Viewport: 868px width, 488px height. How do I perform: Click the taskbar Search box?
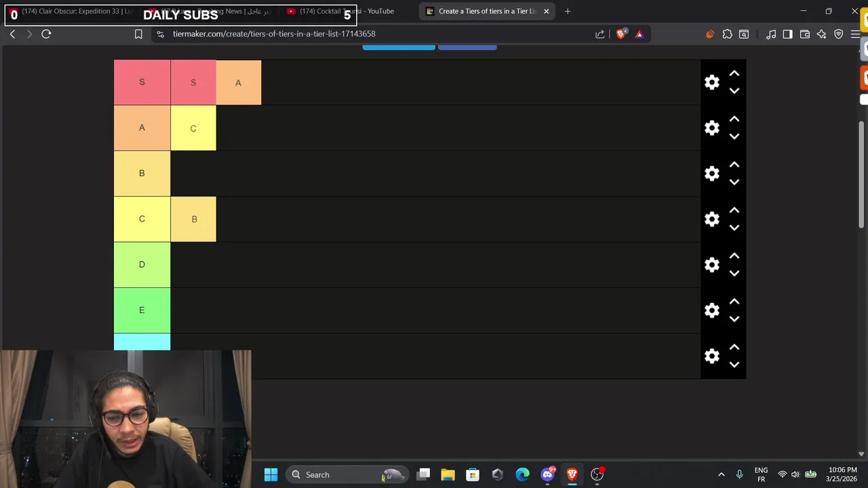[347, 474]
